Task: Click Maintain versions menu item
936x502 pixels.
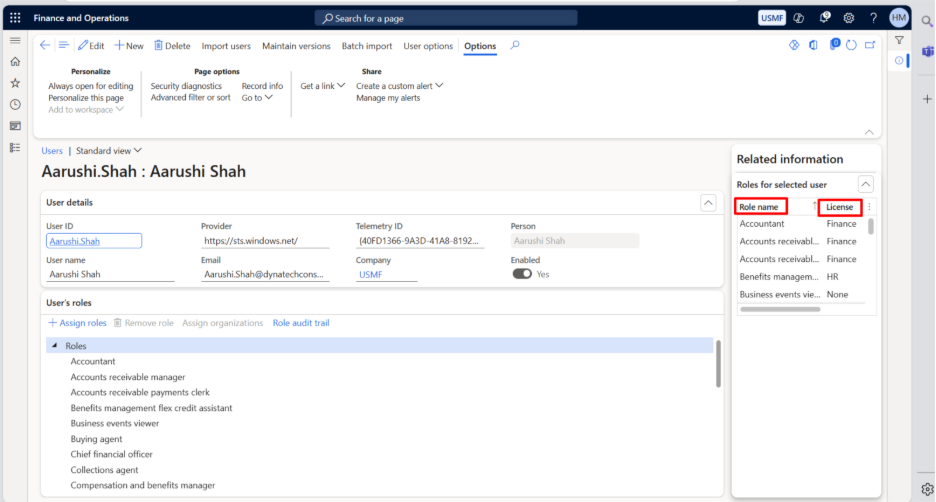Action: click(296, 46)
